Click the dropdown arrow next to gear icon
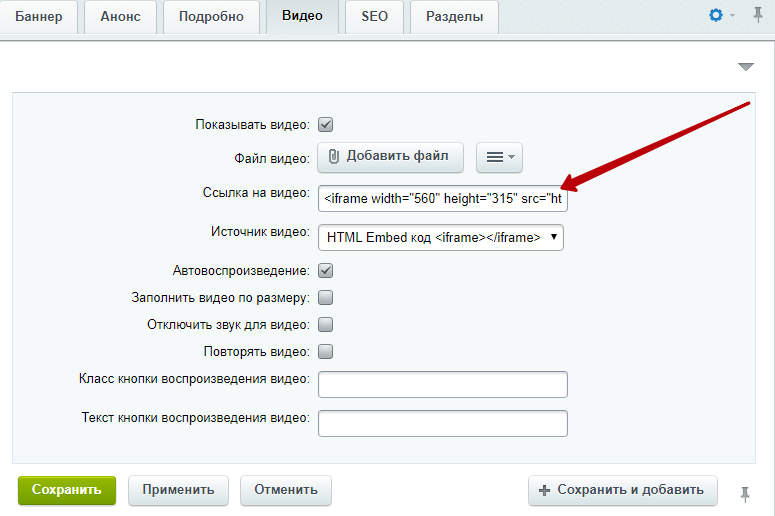 click(732, 16)
